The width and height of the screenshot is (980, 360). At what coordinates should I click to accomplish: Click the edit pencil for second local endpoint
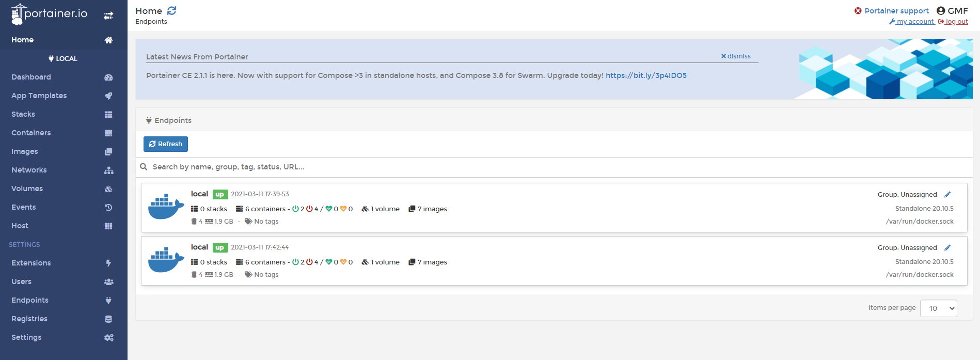[947, 248]
